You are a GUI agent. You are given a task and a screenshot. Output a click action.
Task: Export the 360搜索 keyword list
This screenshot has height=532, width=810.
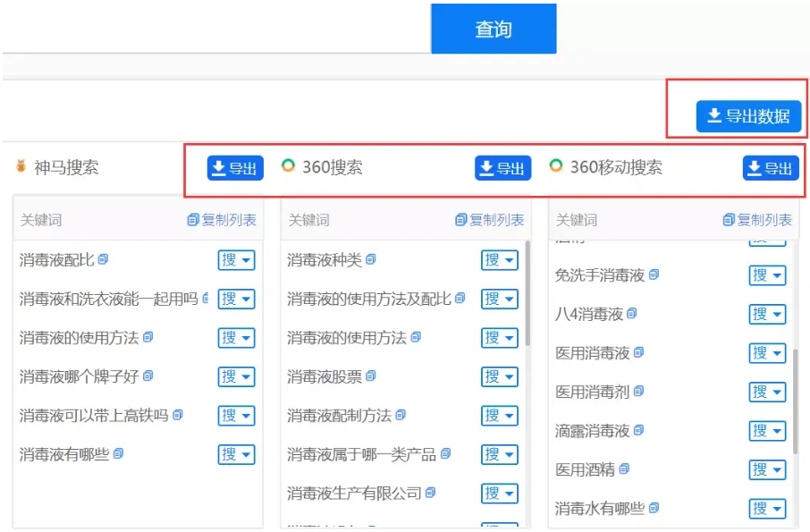(502, 168)
